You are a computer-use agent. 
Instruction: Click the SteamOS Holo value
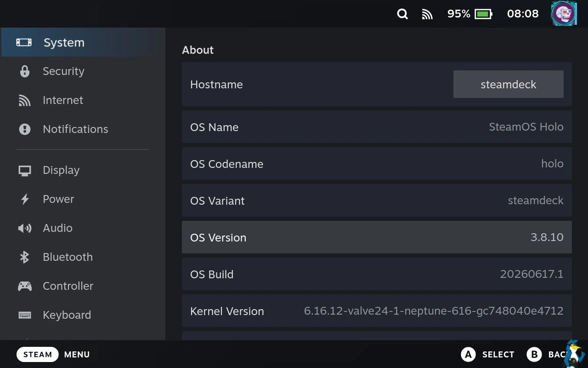(526, 127)
